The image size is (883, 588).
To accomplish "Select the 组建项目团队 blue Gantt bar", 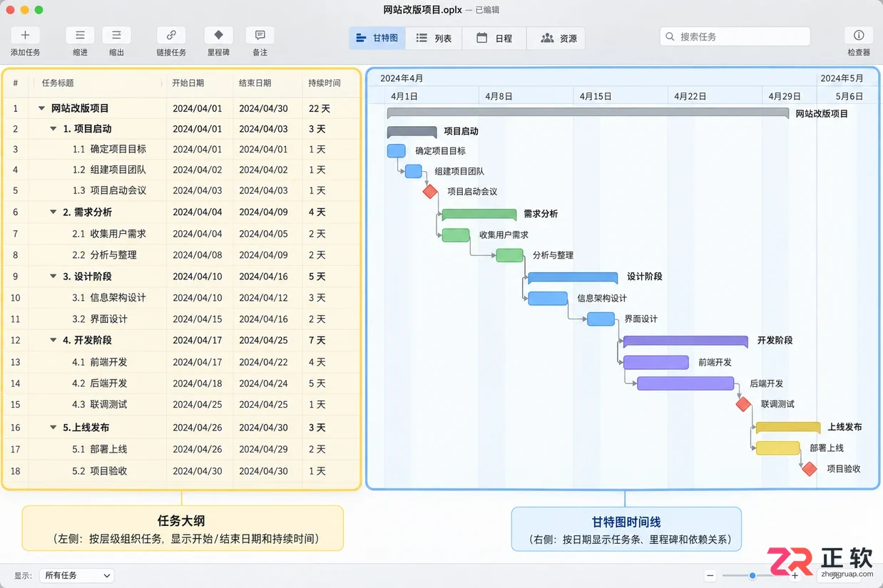I will pos(414,171).
